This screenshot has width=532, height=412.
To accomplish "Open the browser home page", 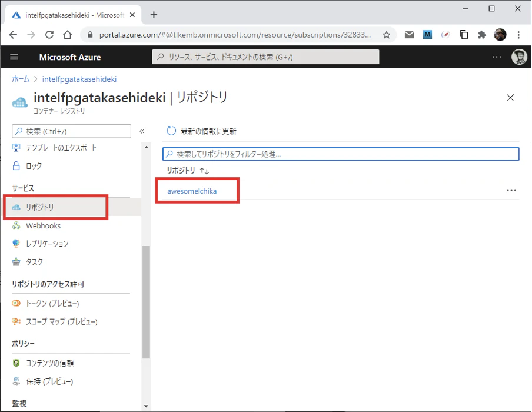I will click(x=68, y=35).
